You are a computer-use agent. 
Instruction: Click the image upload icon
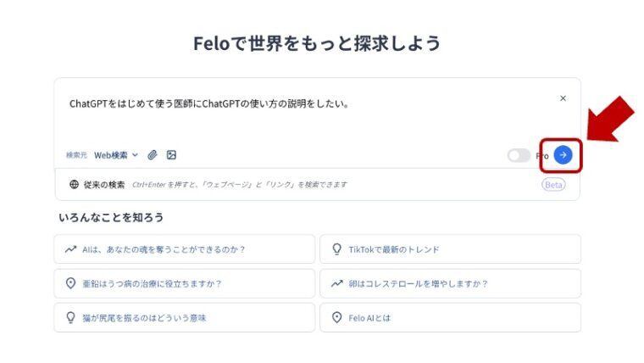pos(171,155)
